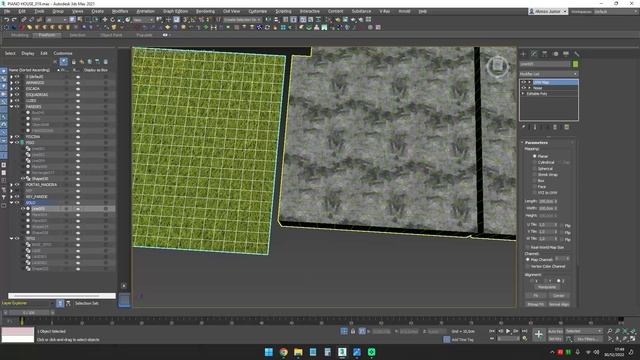Click the Manipulate button under Alignment
Viewport: 640px width, 360px height.
coord(547,287)
